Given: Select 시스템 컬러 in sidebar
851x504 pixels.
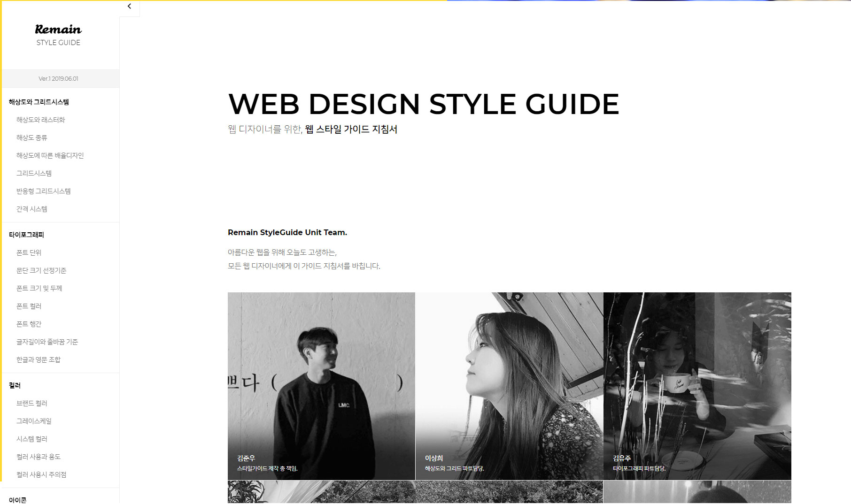Looking at the screenshot, I should coord(32,439).
